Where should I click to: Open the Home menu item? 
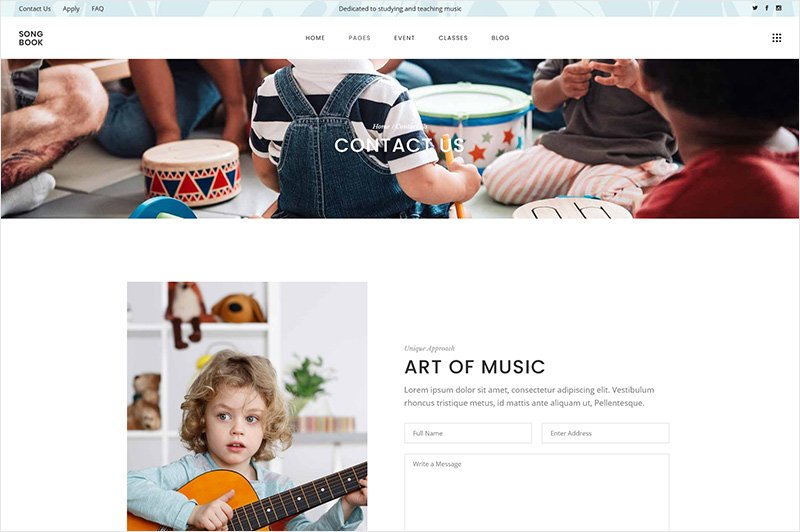(315, 38)
